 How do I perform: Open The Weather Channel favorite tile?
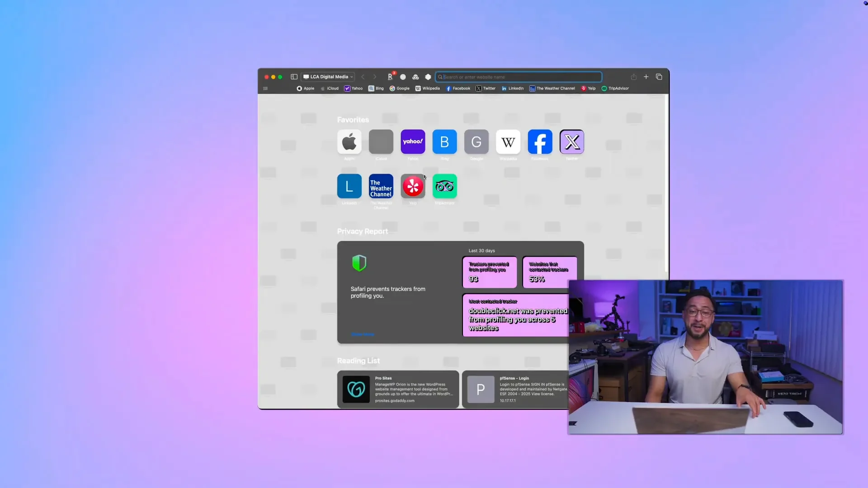click(x=381, y=186)
